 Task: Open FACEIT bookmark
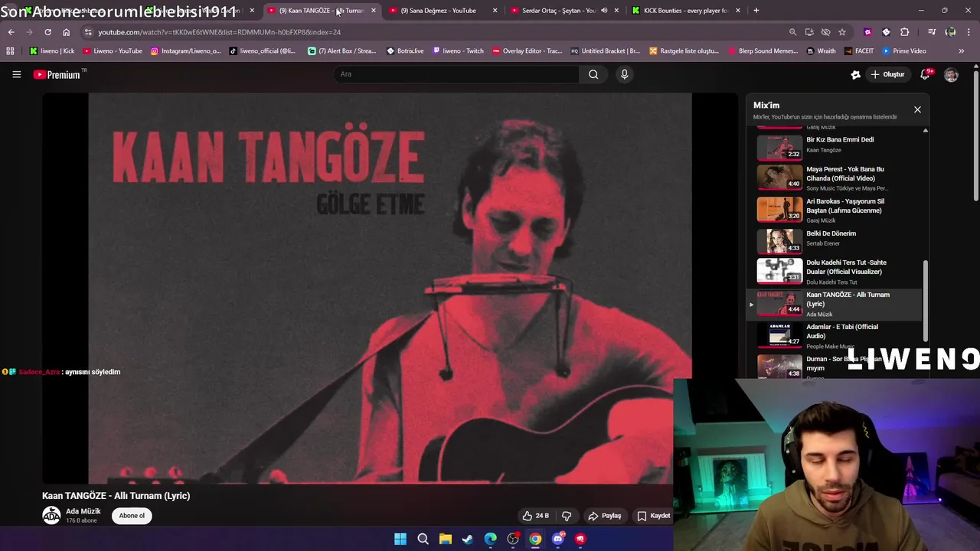tap(858, 51)
